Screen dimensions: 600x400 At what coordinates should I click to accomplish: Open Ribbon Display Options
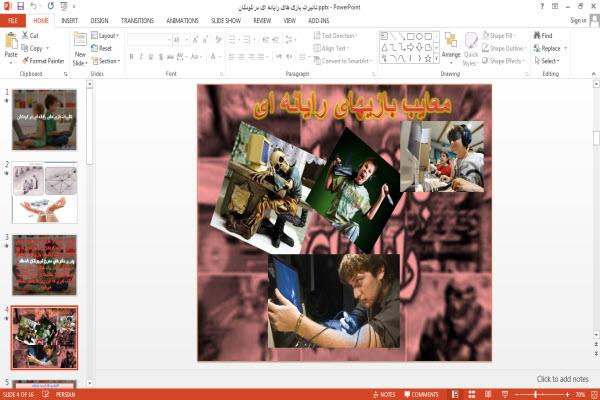555,7
